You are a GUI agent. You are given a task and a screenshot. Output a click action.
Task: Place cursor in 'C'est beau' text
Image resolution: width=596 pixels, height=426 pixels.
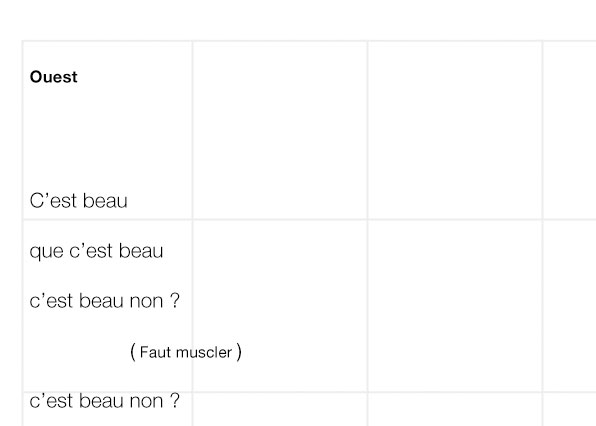[78, 201]
